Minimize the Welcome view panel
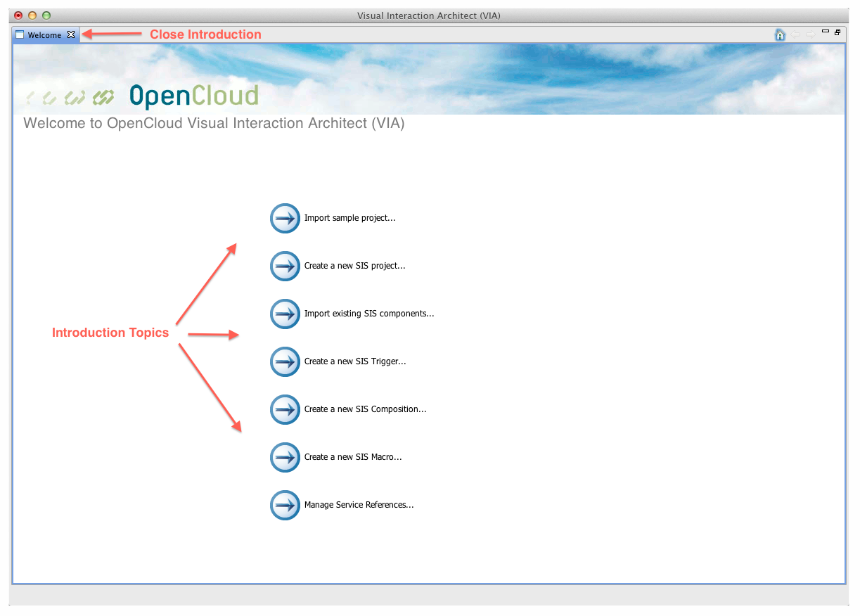 point(826,32)
